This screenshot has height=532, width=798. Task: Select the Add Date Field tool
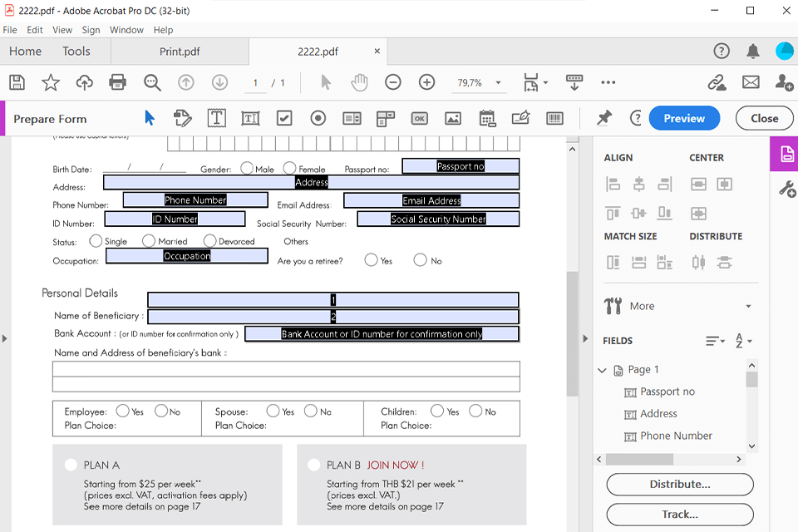pos(487,119)
